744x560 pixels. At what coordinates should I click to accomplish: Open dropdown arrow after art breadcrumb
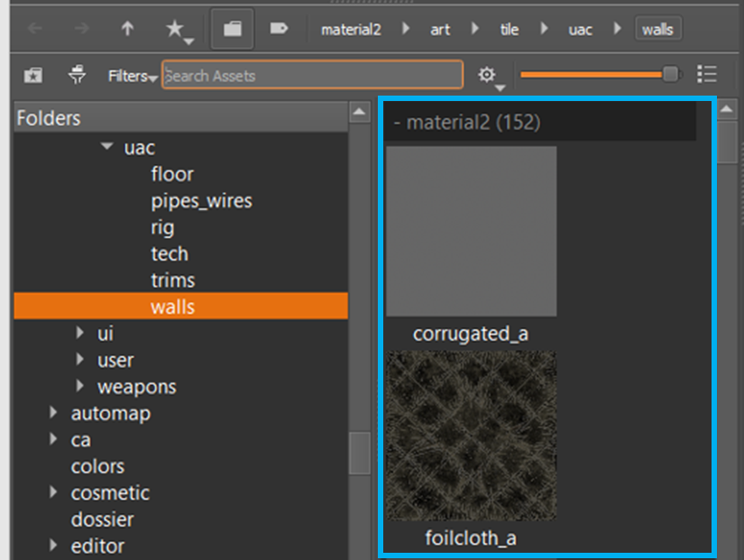tap(475, 29)
